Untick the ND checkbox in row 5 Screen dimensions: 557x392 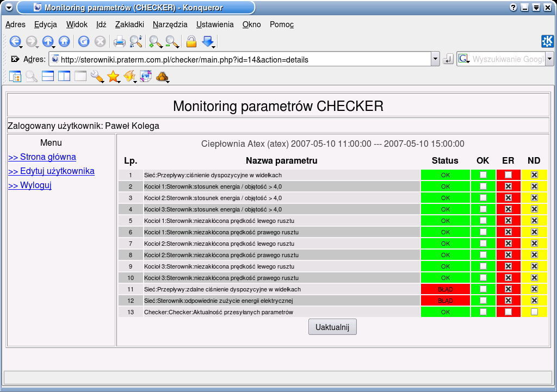pos(534,221)
